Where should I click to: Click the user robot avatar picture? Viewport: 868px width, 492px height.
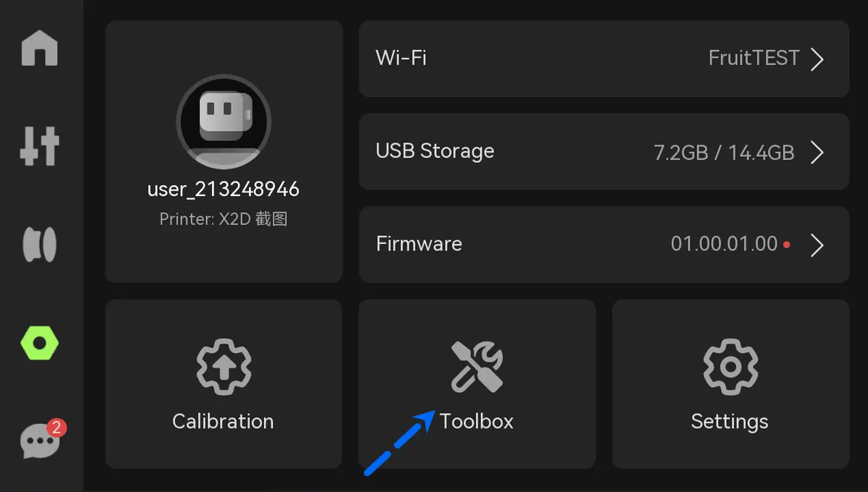(x=224, y=122)
